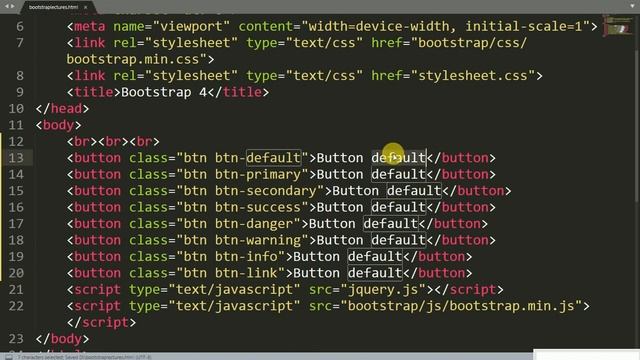This screenshot has width=640, height=360.
Task: Click line number 10 in the gutter
Action: tap(16, 109)
